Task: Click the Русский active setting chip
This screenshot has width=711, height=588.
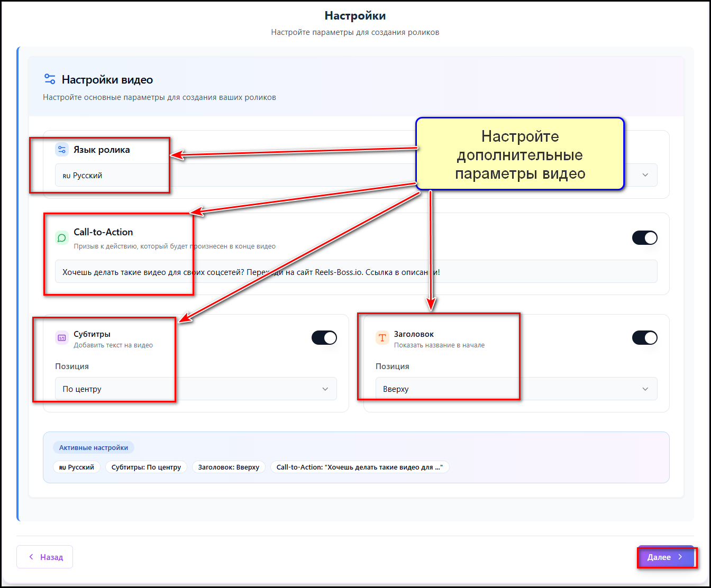Action: coord(77,467)
